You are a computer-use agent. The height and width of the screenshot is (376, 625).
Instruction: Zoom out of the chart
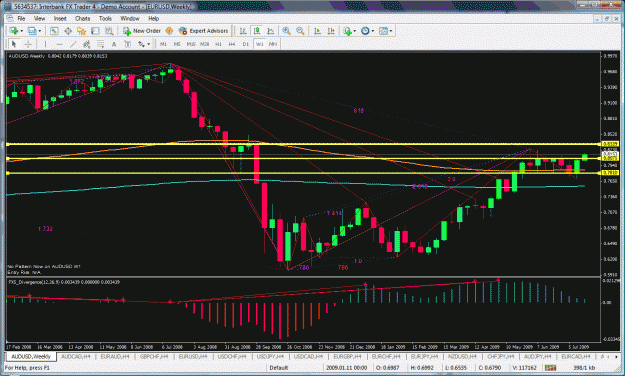point(300,31)
